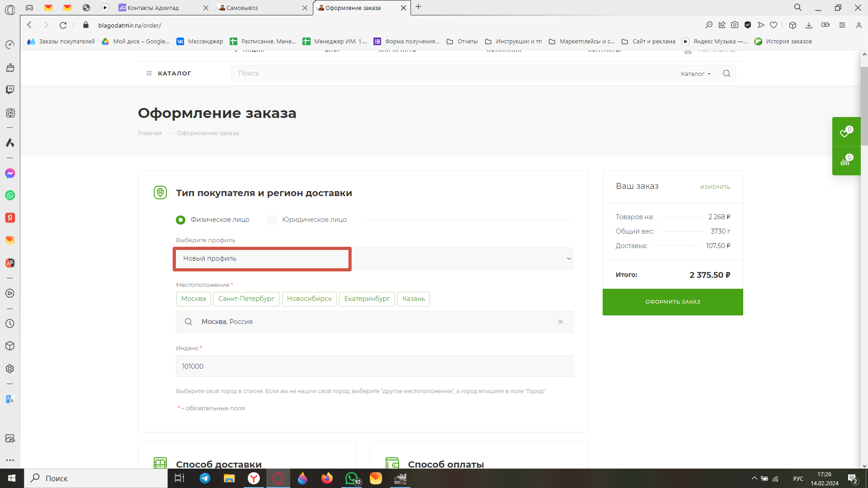Open the comparison chart icon on right

[x=845, y=161]
